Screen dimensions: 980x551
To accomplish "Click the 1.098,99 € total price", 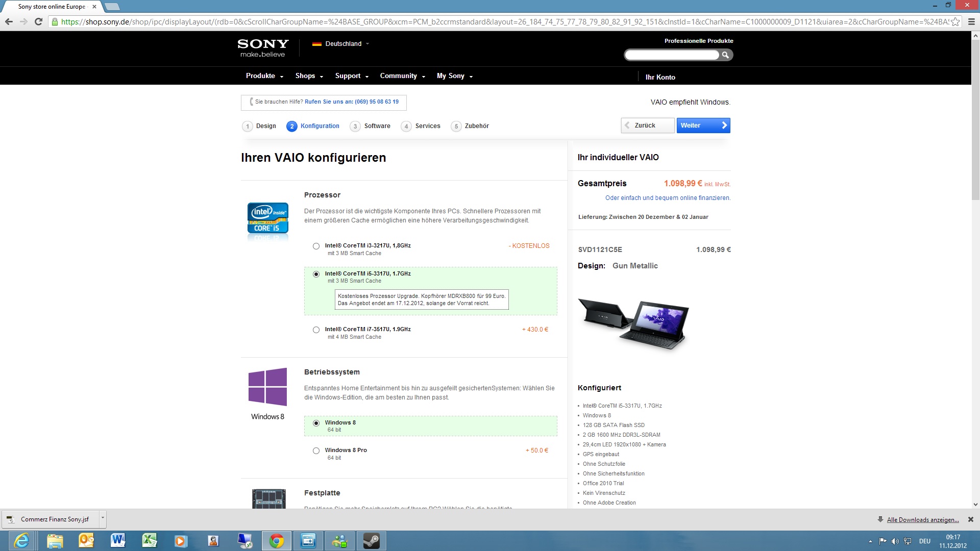I will pyautogui.click(x=683, y=184).
